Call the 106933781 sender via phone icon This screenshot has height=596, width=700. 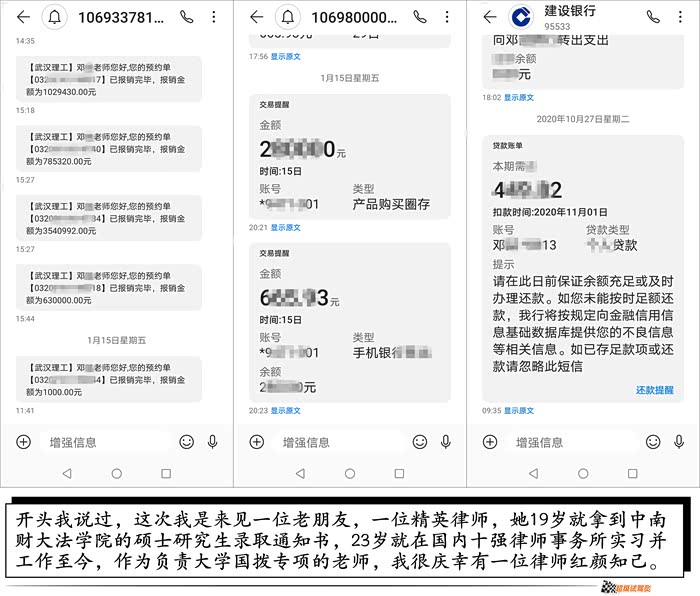[186, 17]
